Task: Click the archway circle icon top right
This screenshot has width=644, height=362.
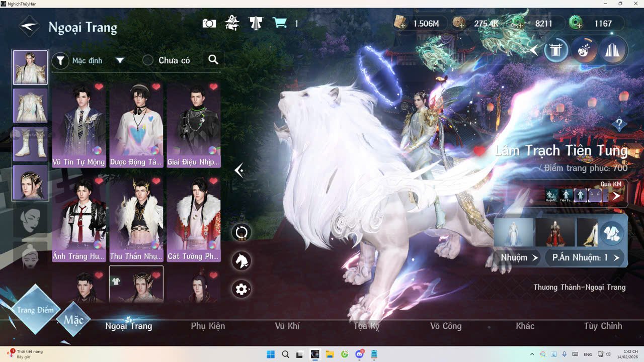Action: pyautogui.click(x=555, y=50)
